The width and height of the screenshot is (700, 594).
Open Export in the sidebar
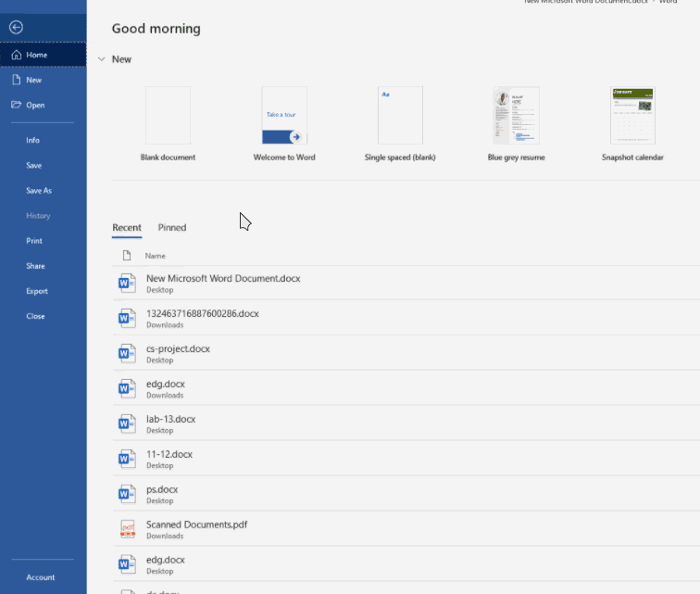pyautogui.click(x=37, y=291)
